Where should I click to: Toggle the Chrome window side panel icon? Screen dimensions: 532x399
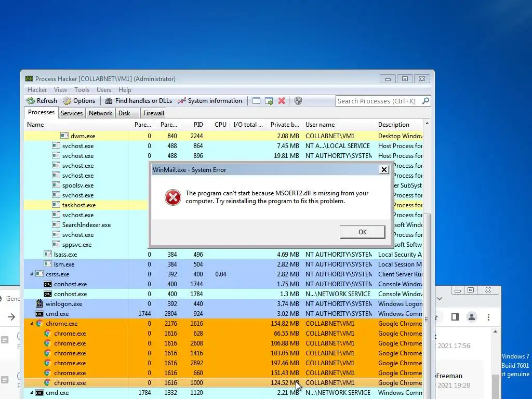pos(455,317)
